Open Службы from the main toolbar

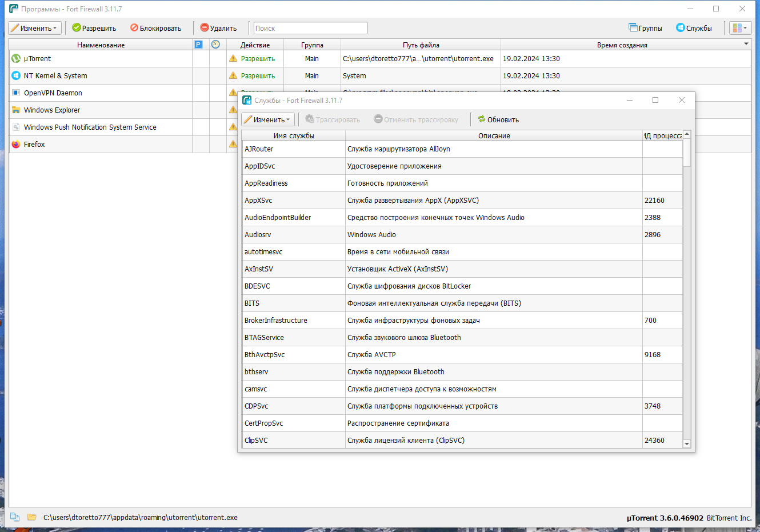tap(694, 28)
